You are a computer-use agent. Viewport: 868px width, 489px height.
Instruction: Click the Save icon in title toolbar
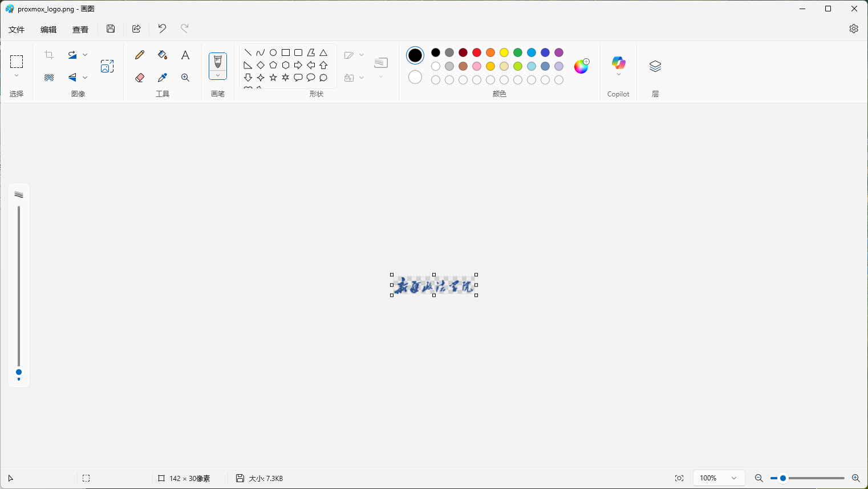click(x=111, y=29)
